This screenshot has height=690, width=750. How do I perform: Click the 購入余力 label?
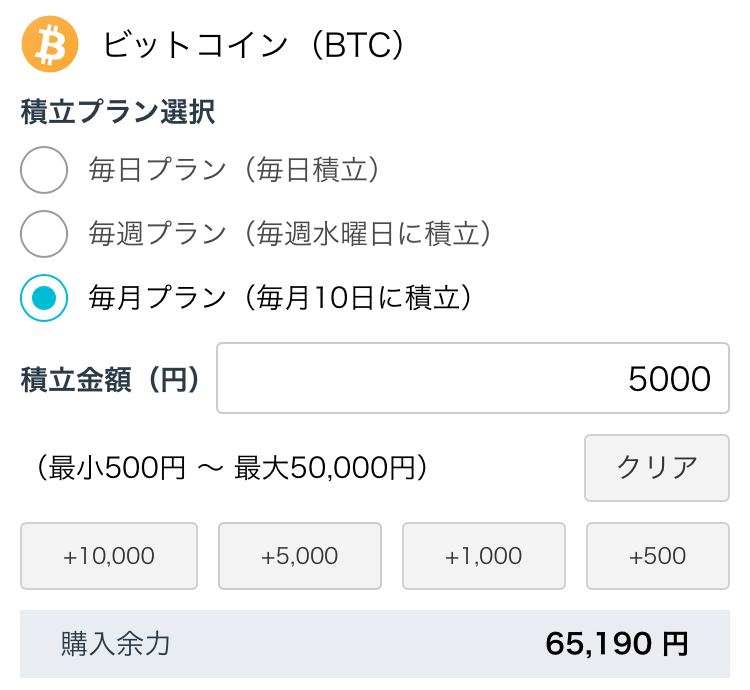coord(115,644)
